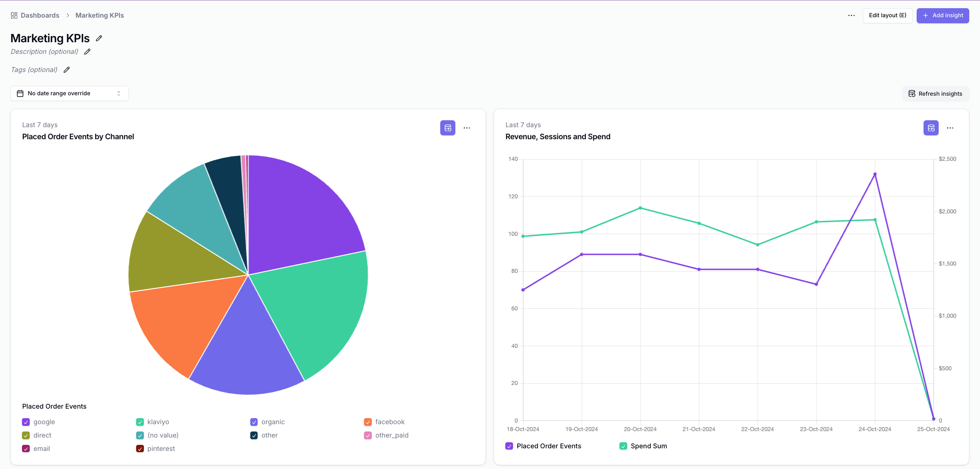Click pencil icon next to Marketing KPIs title
The width and height of the screenshot is (980, 469).
pyautogui.click(x=99, y=38)
